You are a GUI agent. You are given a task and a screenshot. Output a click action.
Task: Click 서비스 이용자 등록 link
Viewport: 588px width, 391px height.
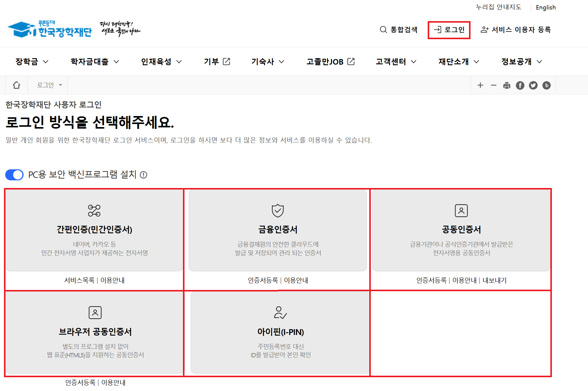tap(515, 30)
